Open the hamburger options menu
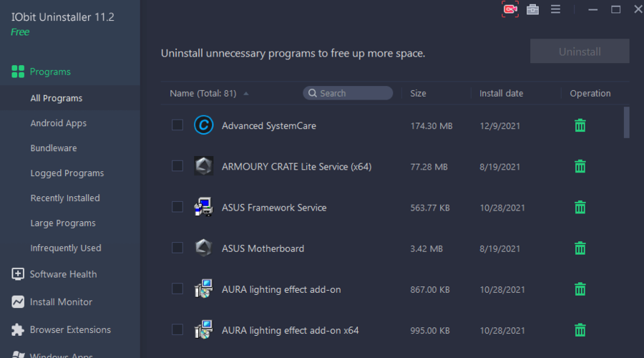 click(x=555, y=9)
